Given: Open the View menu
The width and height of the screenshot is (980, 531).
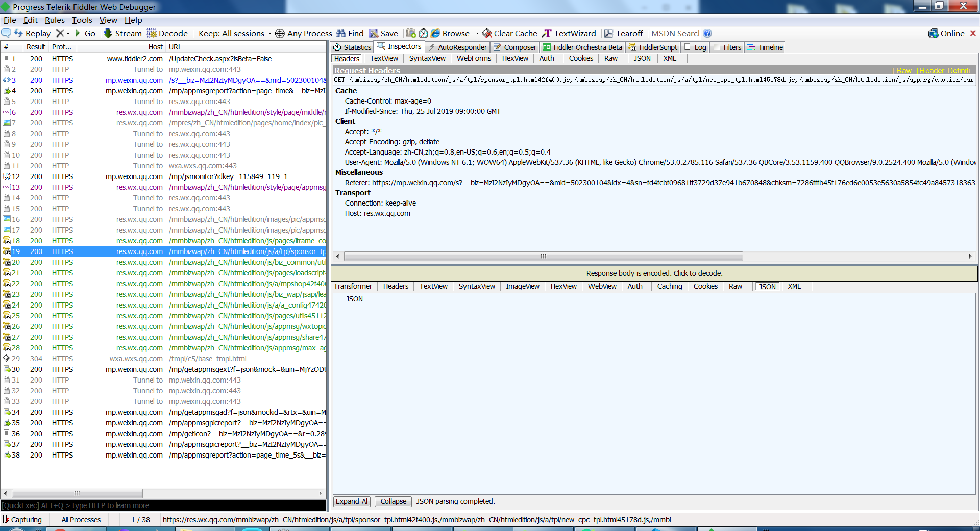Looking at the screenshot, I should 108,20.
